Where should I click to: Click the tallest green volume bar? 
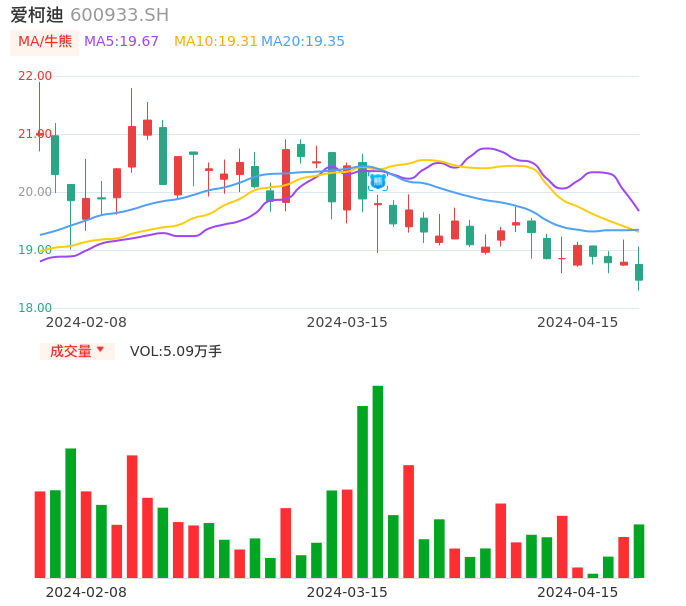point(378,482)
